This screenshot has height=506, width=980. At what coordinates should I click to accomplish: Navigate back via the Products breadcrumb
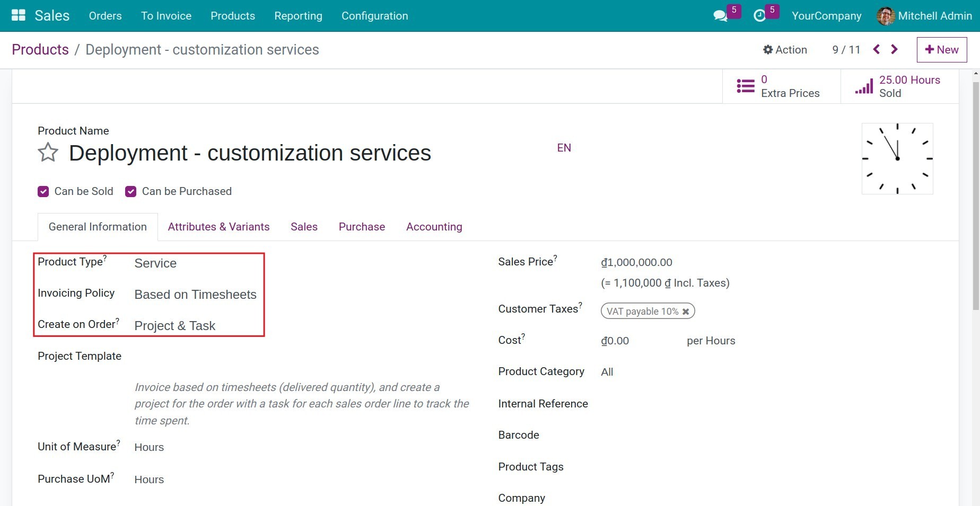click(40, 49)
